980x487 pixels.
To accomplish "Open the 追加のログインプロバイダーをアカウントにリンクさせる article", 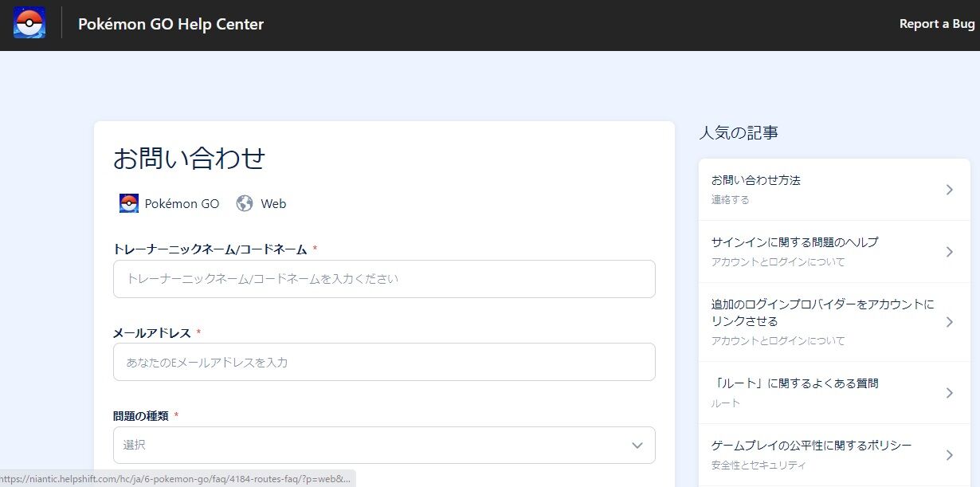I will point(834,322).
